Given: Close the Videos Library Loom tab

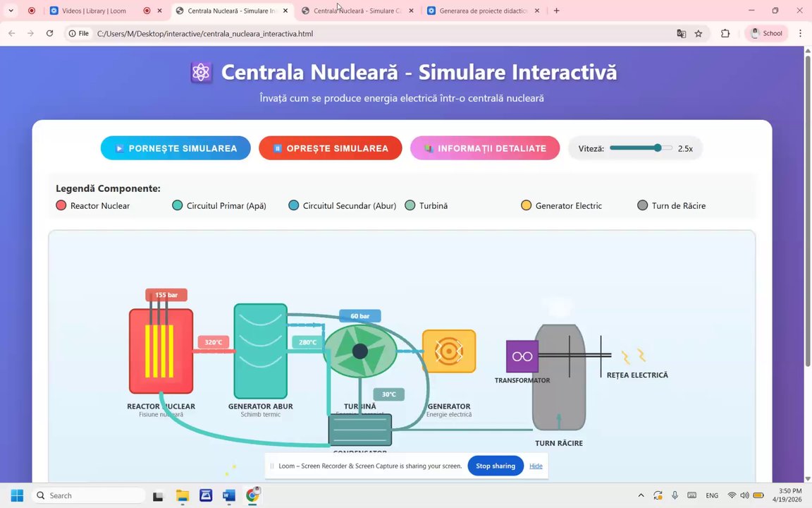Looking at the screenshot, I should pyautogui.click(x=159, y=11).
